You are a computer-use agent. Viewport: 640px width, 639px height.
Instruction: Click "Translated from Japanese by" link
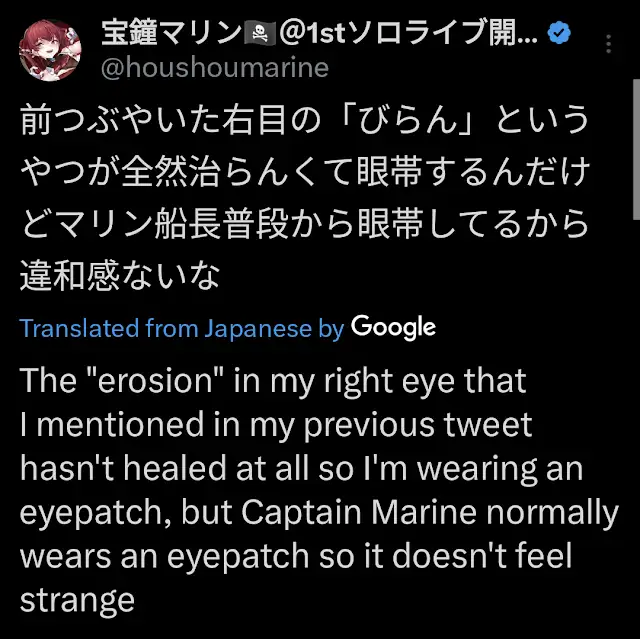coord(181,328)
